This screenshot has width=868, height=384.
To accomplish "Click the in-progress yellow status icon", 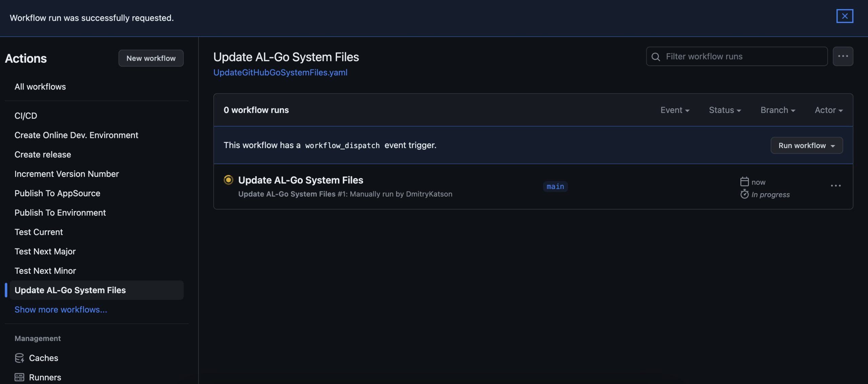I will (228, 180).
